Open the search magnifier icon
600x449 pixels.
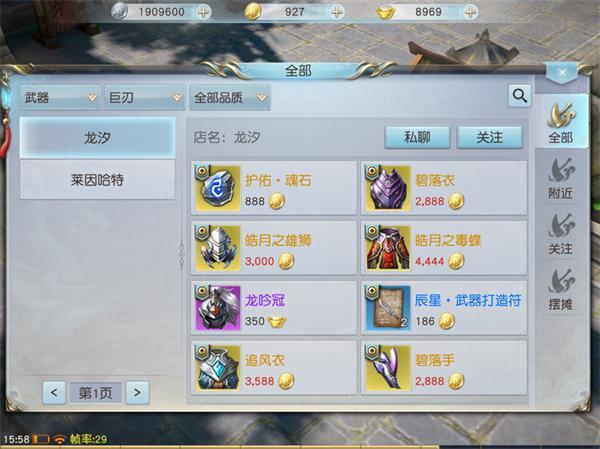(519, 96)
